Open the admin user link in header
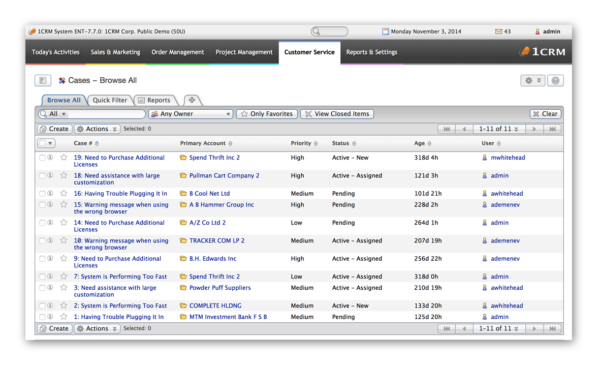 (551, 31)
